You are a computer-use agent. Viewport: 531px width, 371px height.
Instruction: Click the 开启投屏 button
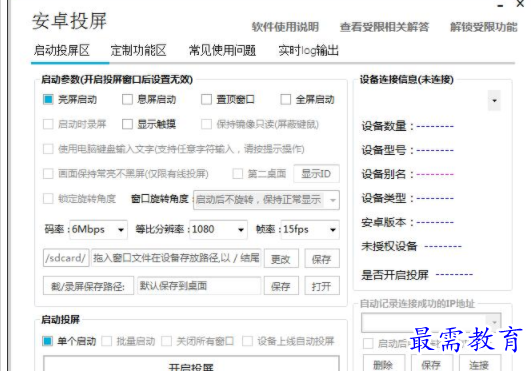point(191,364)
